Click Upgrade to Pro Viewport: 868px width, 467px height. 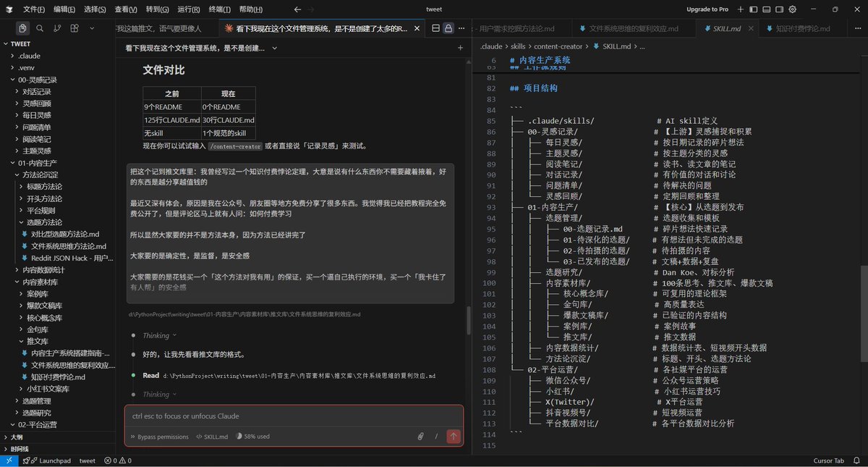pos(707,9)
